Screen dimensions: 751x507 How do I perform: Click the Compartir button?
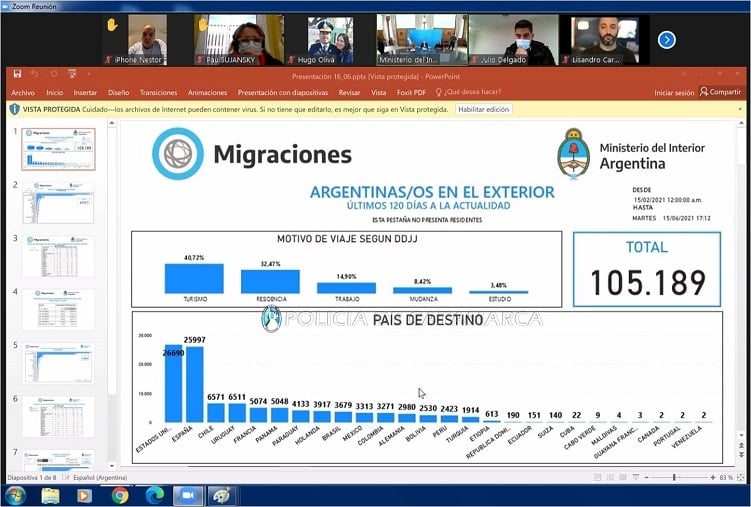pos(721,92)
